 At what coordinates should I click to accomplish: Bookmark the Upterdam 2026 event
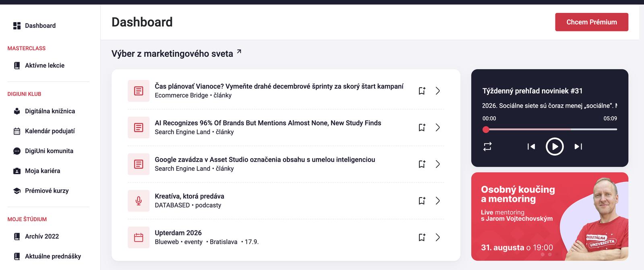click(422, 237)
